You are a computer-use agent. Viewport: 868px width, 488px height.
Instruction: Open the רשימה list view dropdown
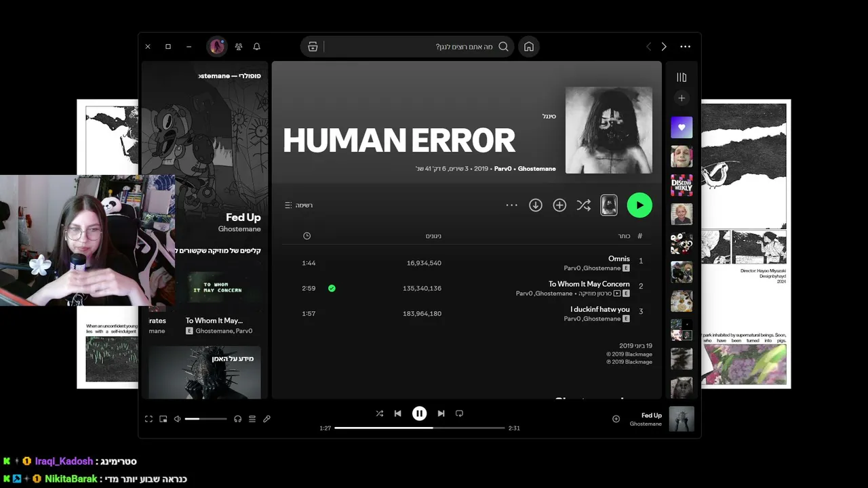(298, 205)
